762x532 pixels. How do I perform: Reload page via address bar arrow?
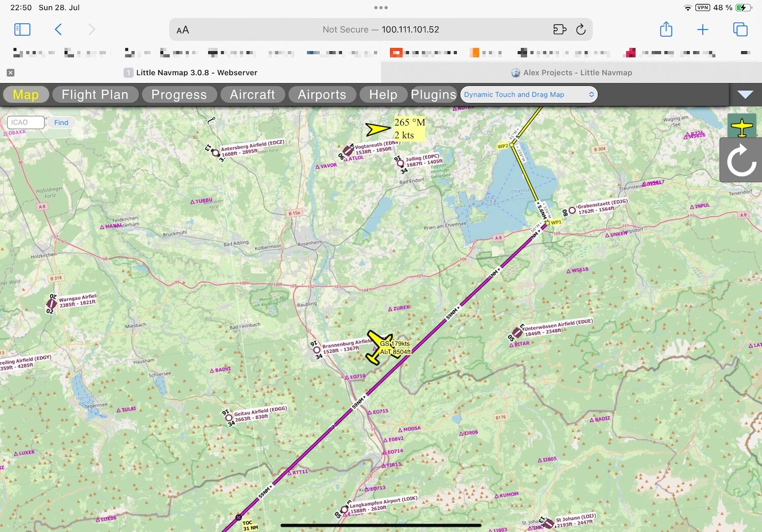point(581,29)
